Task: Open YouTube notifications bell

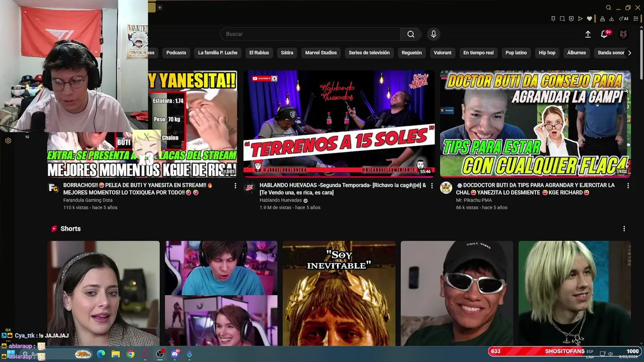Action: (604, 34)
